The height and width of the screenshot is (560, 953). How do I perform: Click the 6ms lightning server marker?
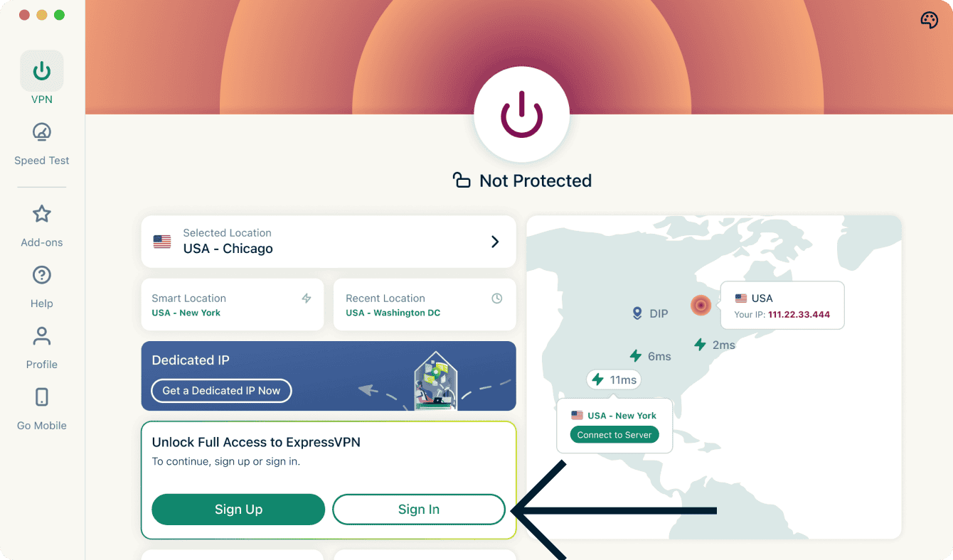[637, 355]
